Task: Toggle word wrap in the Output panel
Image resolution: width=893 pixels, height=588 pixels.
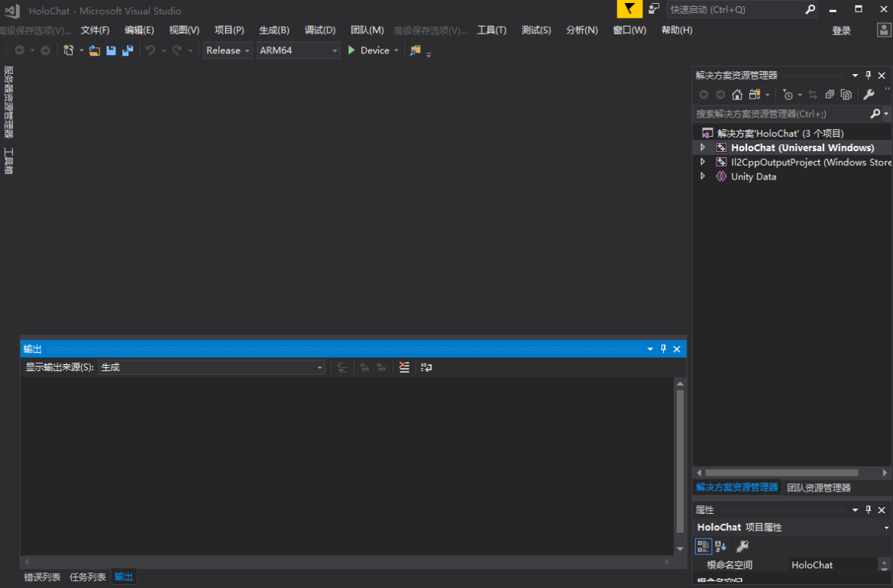Action: coord(426,367)
